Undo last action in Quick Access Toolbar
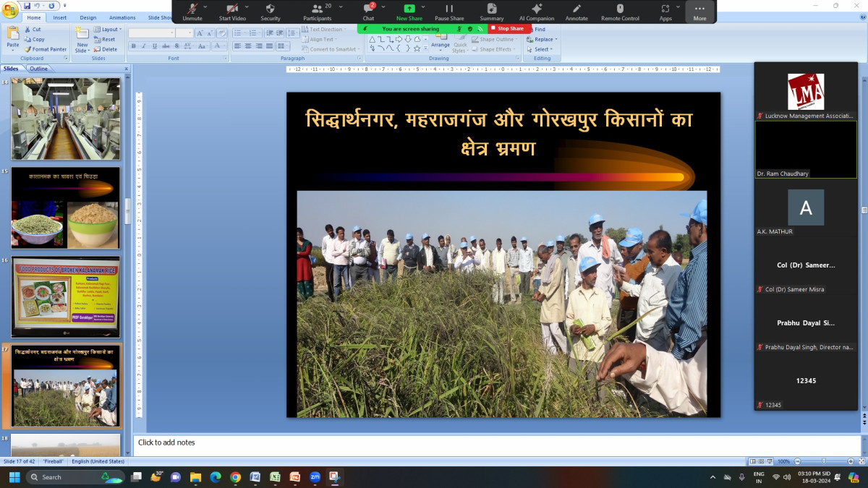The width and height of the screenshot is (868, 488). [37, 6]
